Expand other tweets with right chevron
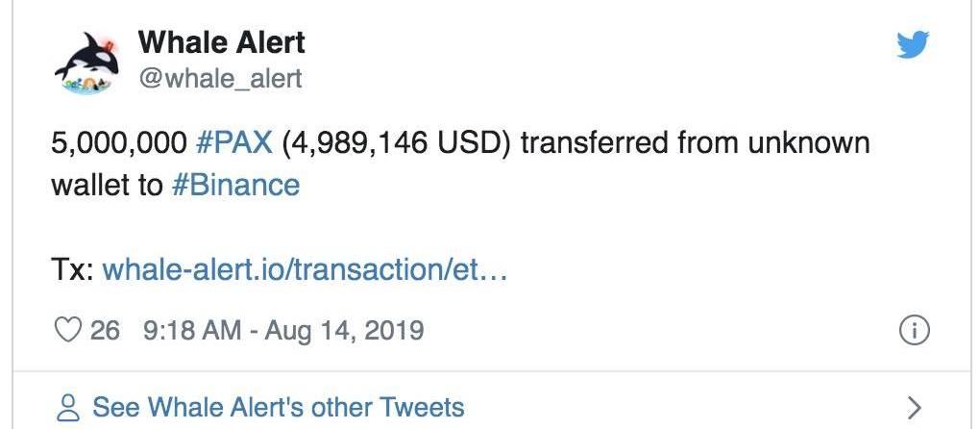This screenshot has height=429, width=980. pyautogui.click(x=915, y=407)
